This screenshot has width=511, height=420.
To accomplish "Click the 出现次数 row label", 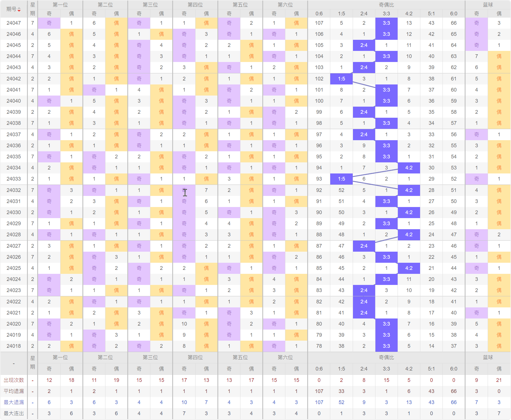I will [x=14, y=380].
